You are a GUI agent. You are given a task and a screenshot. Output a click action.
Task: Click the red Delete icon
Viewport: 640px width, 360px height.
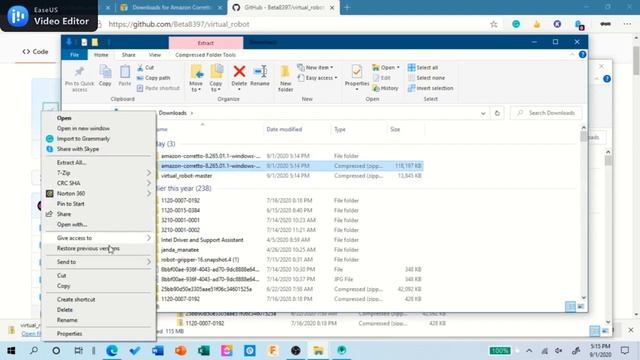[239, 72]
